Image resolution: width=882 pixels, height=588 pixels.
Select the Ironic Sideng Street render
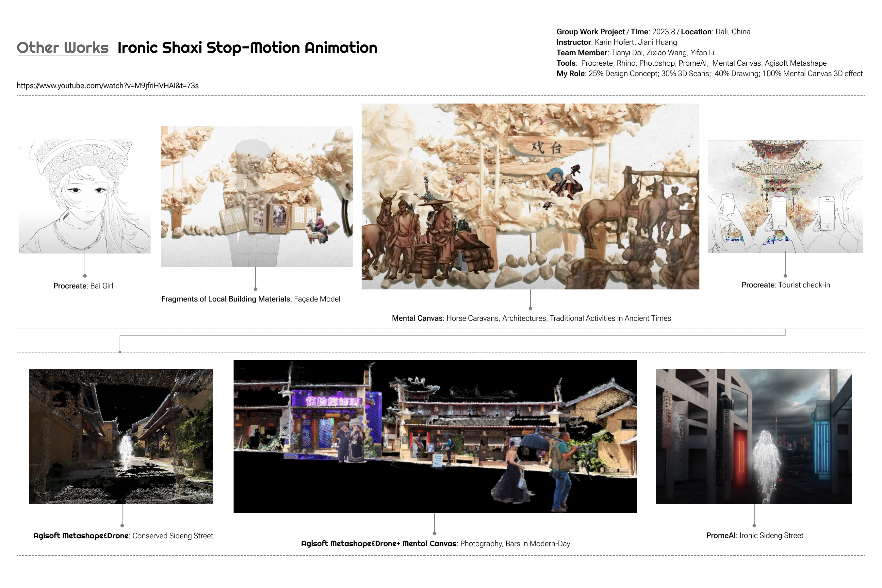[754, 436]
